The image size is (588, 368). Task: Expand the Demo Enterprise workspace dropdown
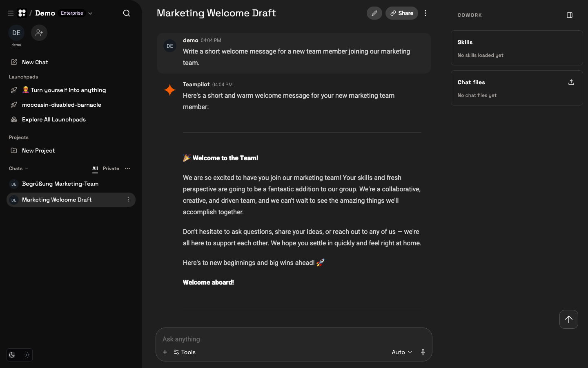pos(90,13)
